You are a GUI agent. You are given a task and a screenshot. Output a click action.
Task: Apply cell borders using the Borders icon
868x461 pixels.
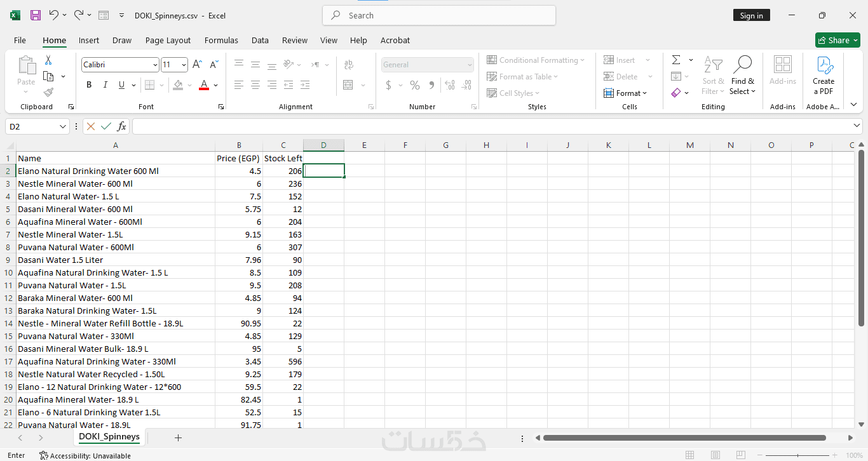point(149,85)
